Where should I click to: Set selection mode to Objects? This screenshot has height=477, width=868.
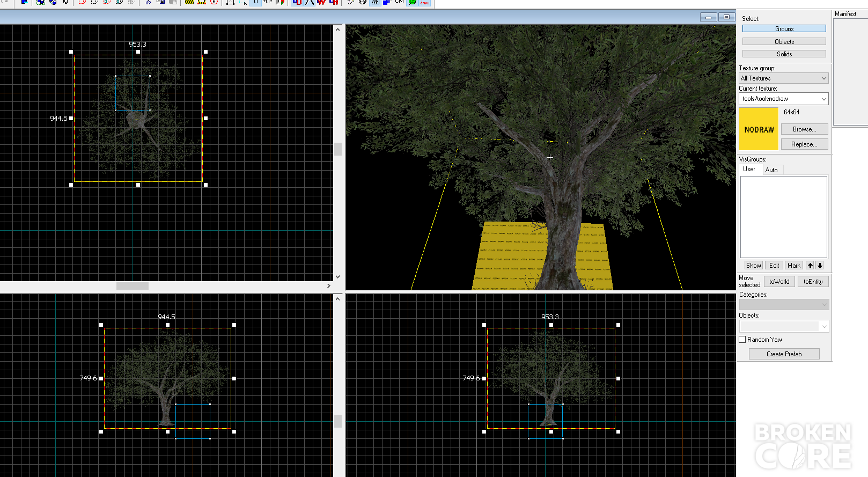(784, 41)
